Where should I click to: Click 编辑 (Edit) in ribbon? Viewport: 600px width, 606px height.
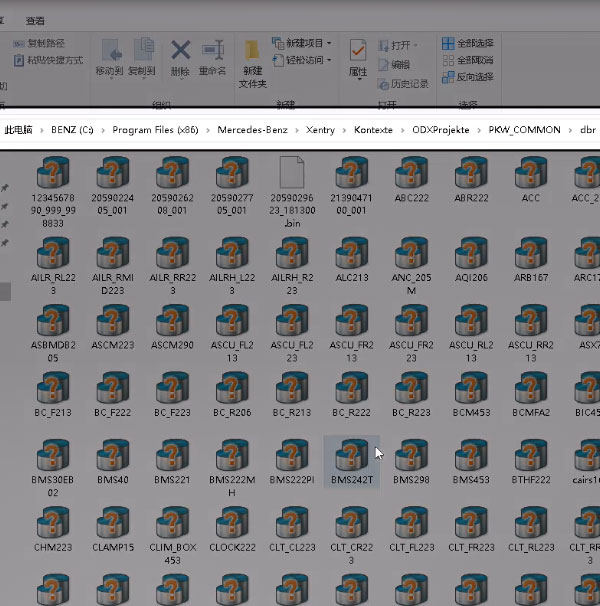[x=394, y=65]
